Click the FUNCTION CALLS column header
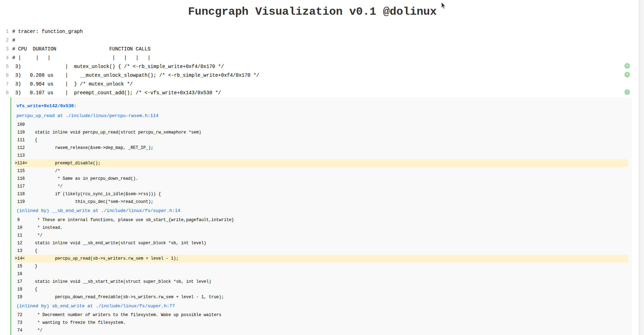The height and width of the screenshot is (335, 644). point(130,49)
